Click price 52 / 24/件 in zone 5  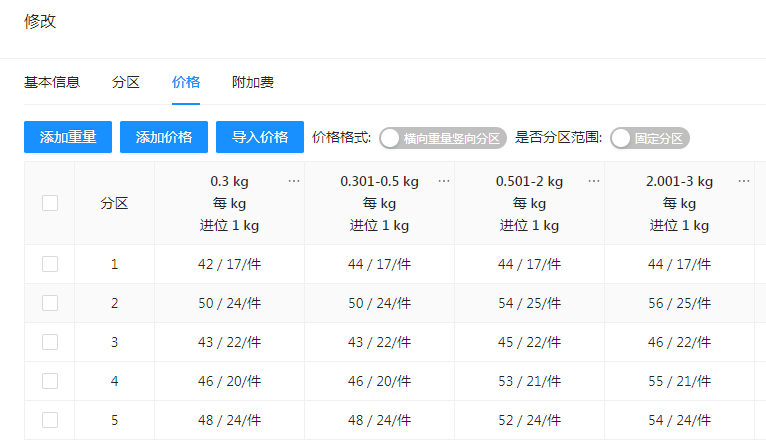click(x=529, y=421)
